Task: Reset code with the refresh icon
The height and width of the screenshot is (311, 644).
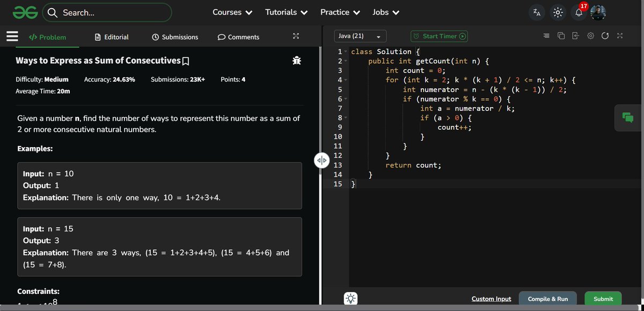Action: click(x=605, y=36)
